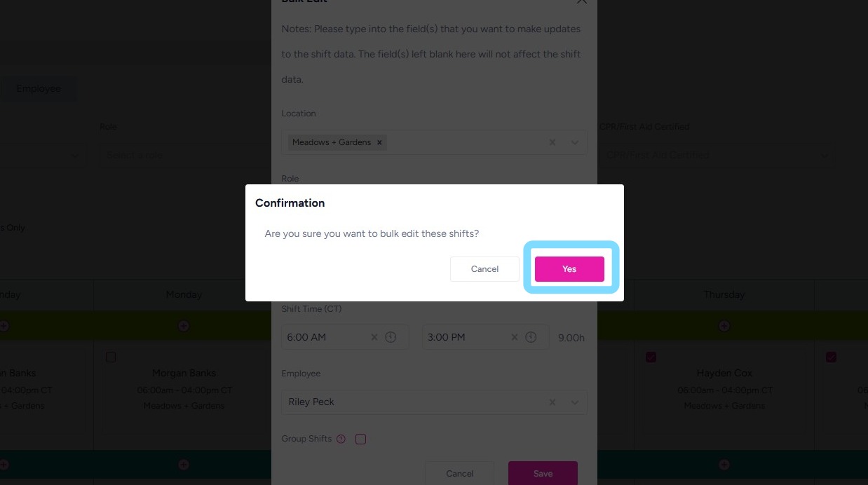This screenshot has width=868, height=485.
Task: Confirm bulk edit with Yes button
Action: point(569,269)
